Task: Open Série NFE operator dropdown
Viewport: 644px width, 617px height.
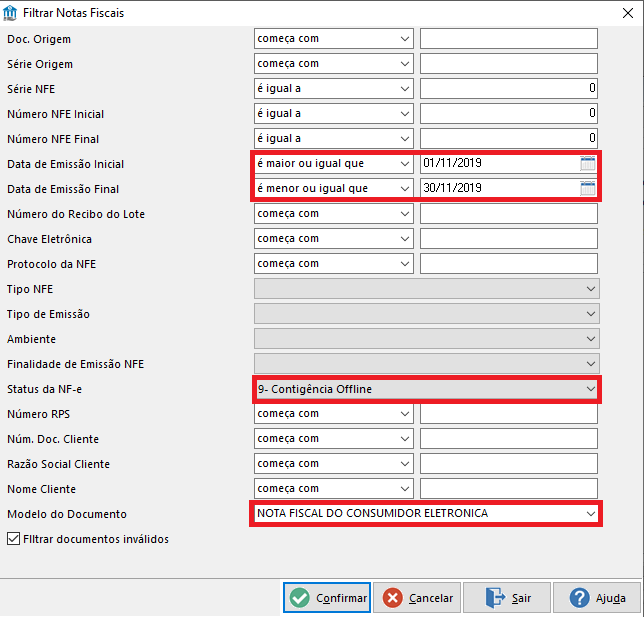Action: [334, 89]
